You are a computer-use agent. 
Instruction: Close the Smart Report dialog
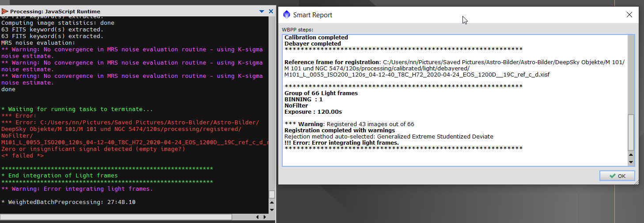coord(629,15)
